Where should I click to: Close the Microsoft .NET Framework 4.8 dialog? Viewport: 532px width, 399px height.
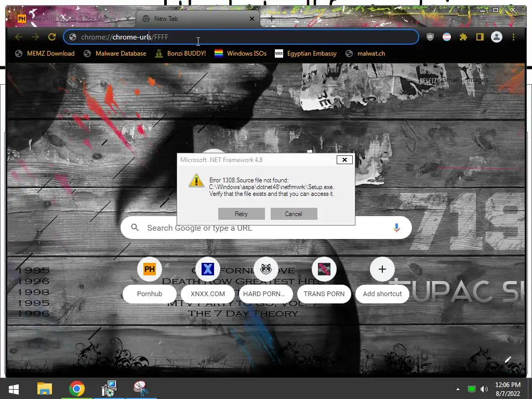pyautogui.click(x=344, y=160)
